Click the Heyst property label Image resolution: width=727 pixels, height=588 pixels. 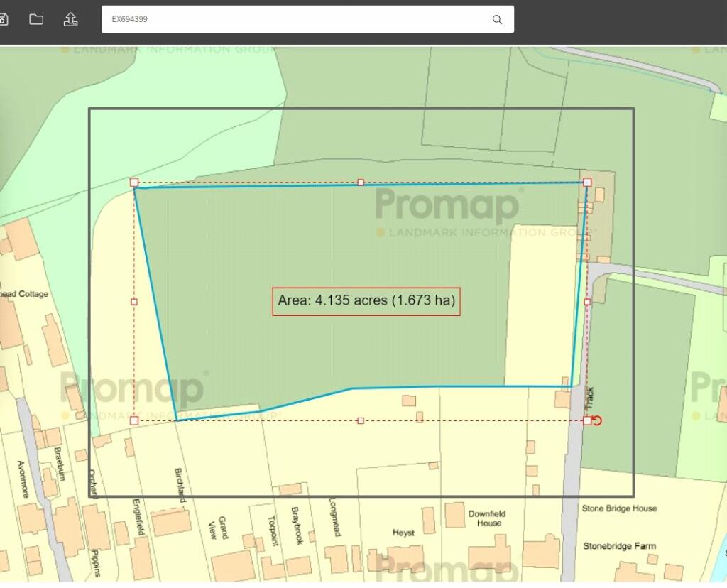[403, 533]
